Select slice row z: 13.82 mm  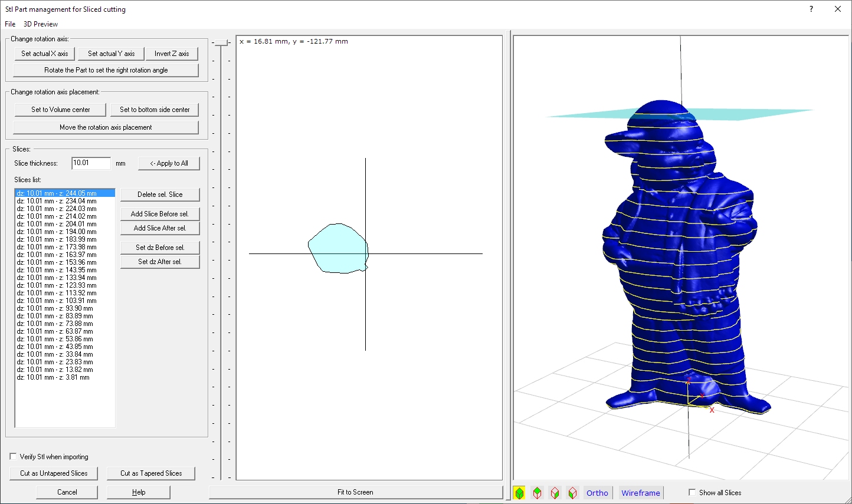point(65,370)
